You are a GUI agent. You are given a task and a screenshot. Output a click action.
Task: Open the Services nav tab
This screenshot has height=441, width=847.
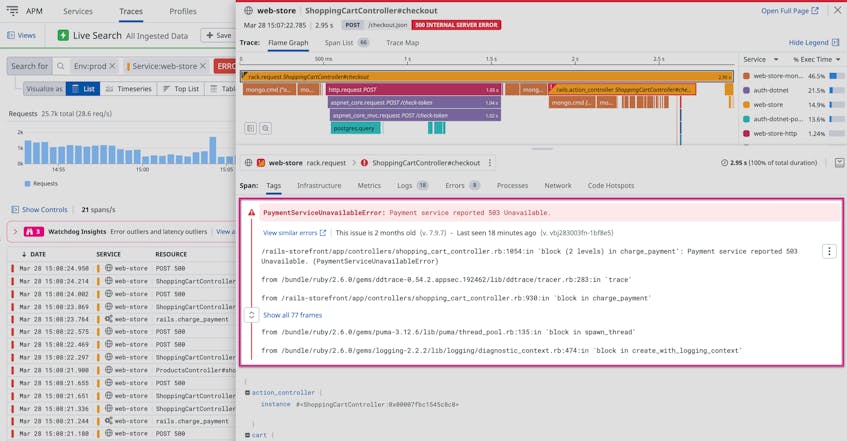pos(78,11)
